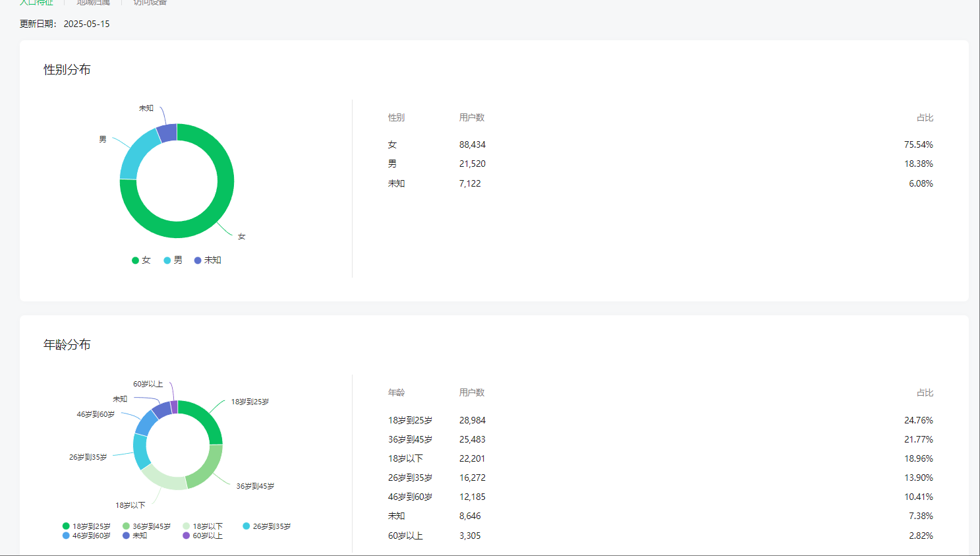Click 占比 header in age table
This screenshot has width=980, height=556.
(x=925, y=392)
